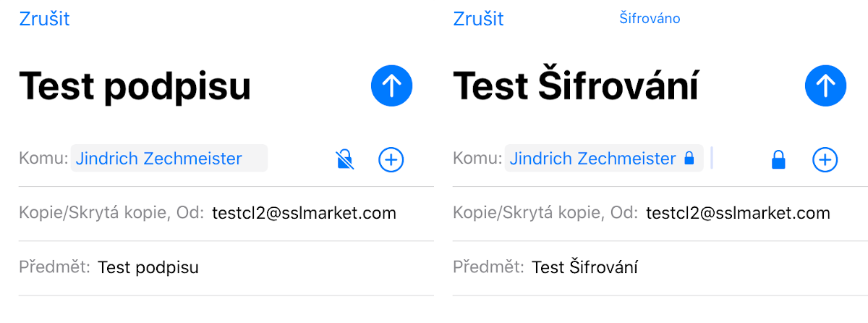Open the sender address testcl2@sslmarket.com in the unencrypted message

point(305,213)
